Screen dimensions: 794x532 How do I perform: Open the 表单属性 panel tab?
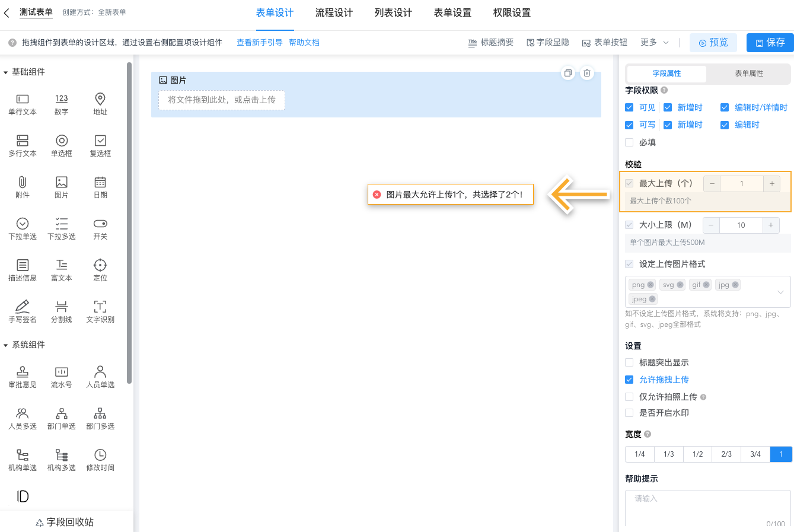(748, 74)
